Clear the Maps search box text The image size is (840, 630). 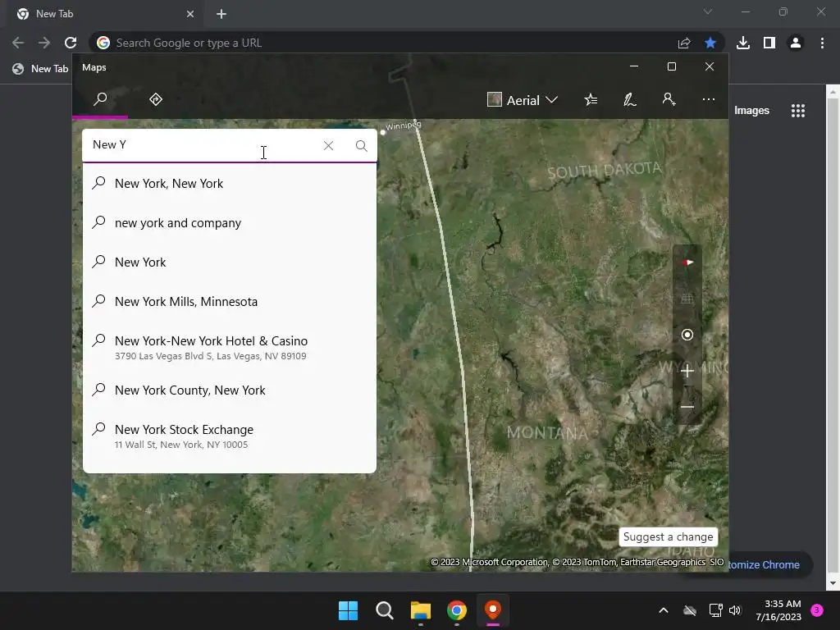click(328, 146)
